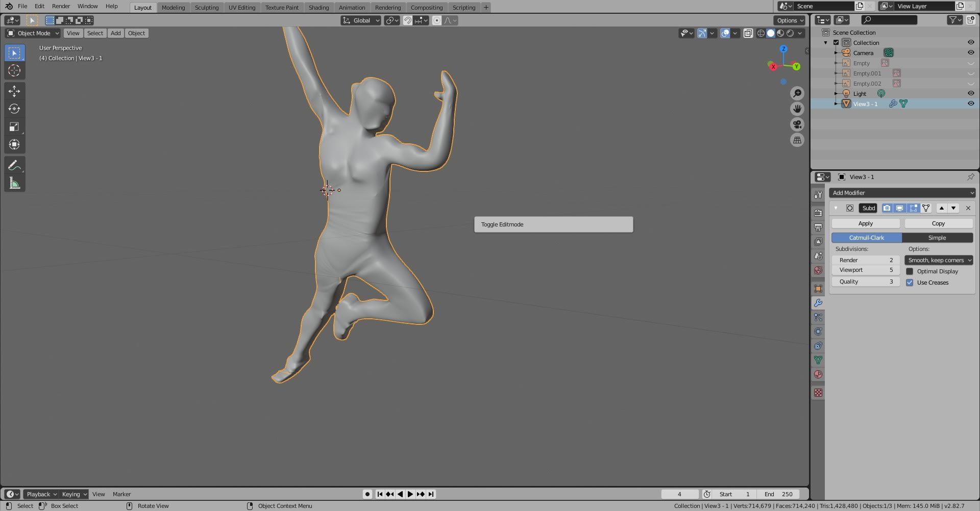
Task: Switch to the Shading workspace tab
Action: [318, 7]
